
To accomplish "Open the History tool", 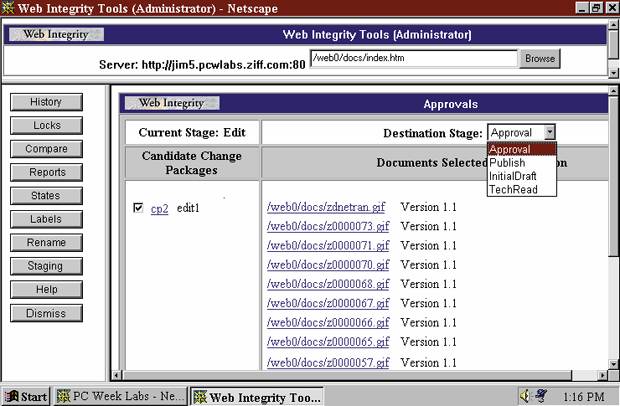I will (x=46, y=102).
